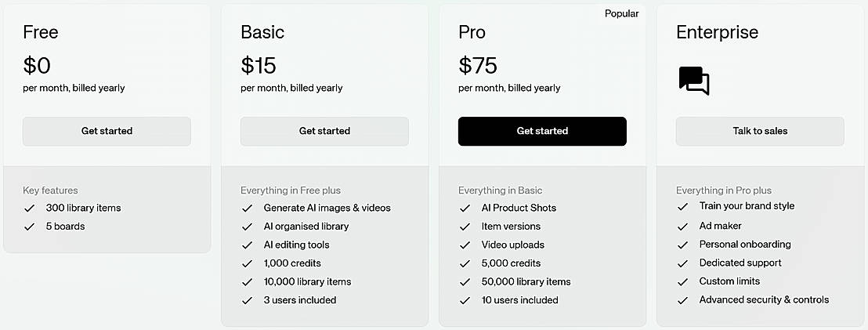Click checkmark beside 5 boards

click(x=30, y=227)
